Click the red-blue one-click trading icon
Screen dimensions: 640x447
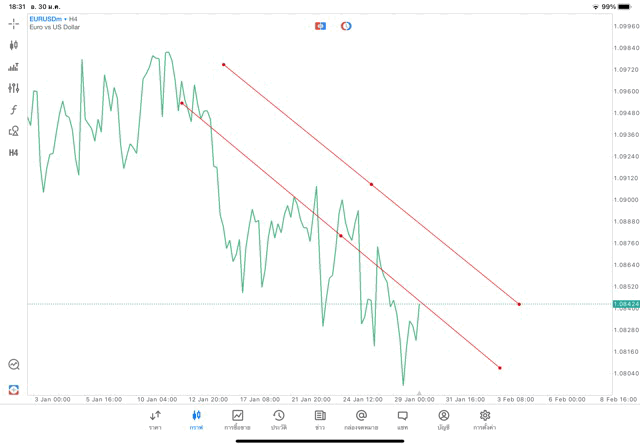coord(320,25)
